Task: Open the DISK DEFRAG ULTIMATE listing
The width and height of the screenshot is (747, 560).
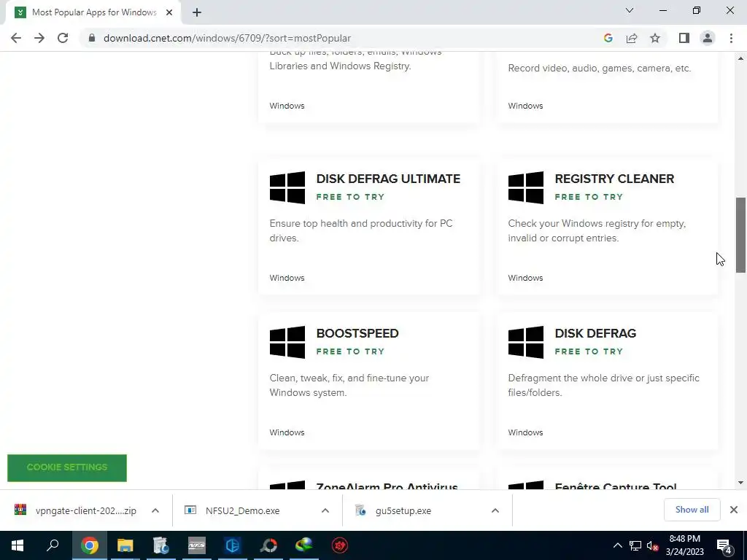Action: 388,179
